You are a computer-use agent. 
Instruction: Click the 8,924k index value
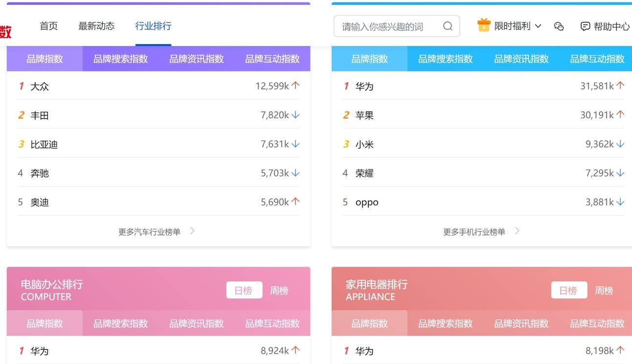coord(275,350)
